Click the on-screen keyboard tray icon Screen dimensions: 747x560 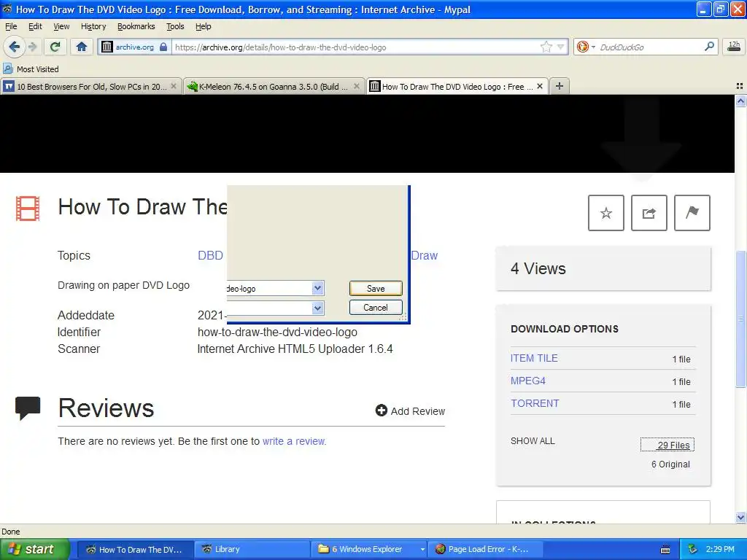(x=665, y=550)
